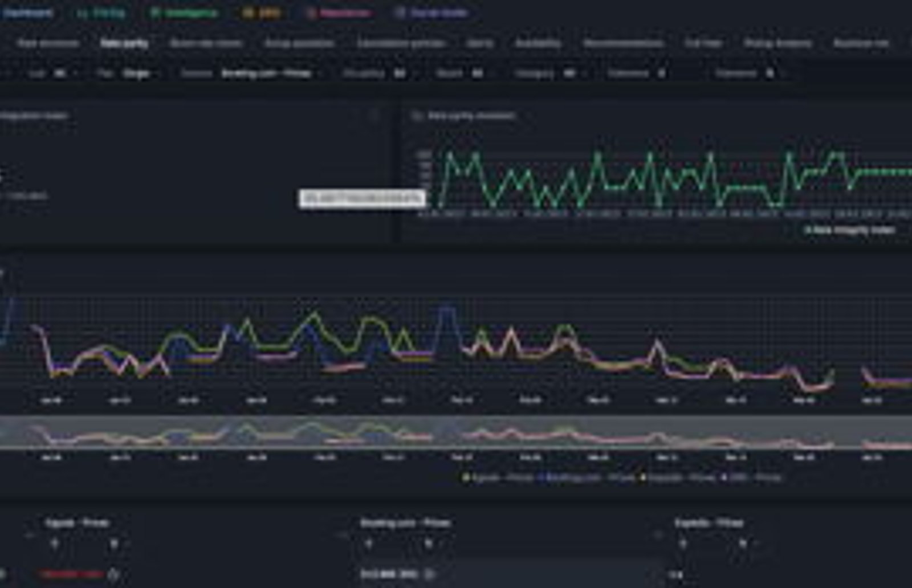Click the info icon beside red Agoda text

coord(113,574)
